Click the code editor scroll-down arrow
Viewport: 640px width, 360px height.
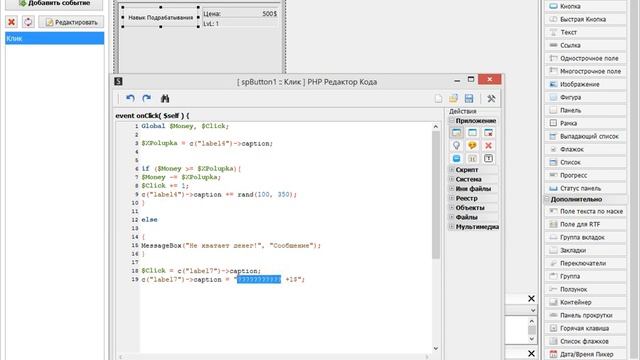436,348
